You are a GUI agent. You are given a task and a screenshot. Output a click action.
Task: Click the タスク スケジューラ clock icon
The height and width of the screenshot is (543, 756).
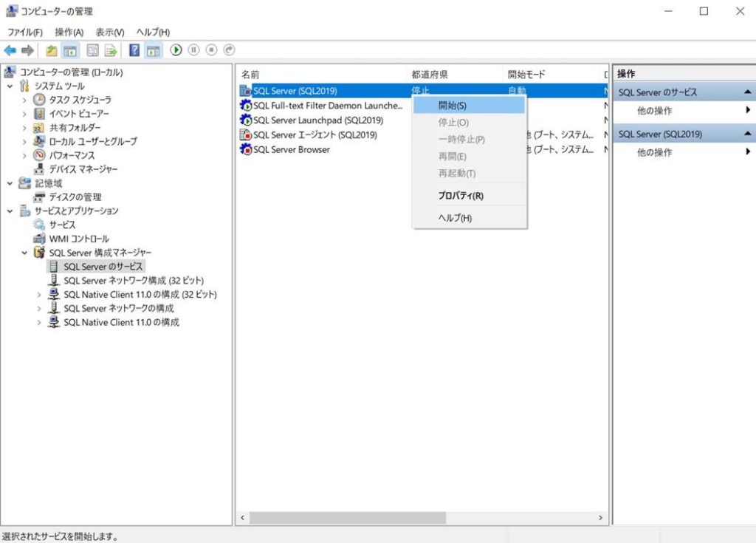pos(39,100)
